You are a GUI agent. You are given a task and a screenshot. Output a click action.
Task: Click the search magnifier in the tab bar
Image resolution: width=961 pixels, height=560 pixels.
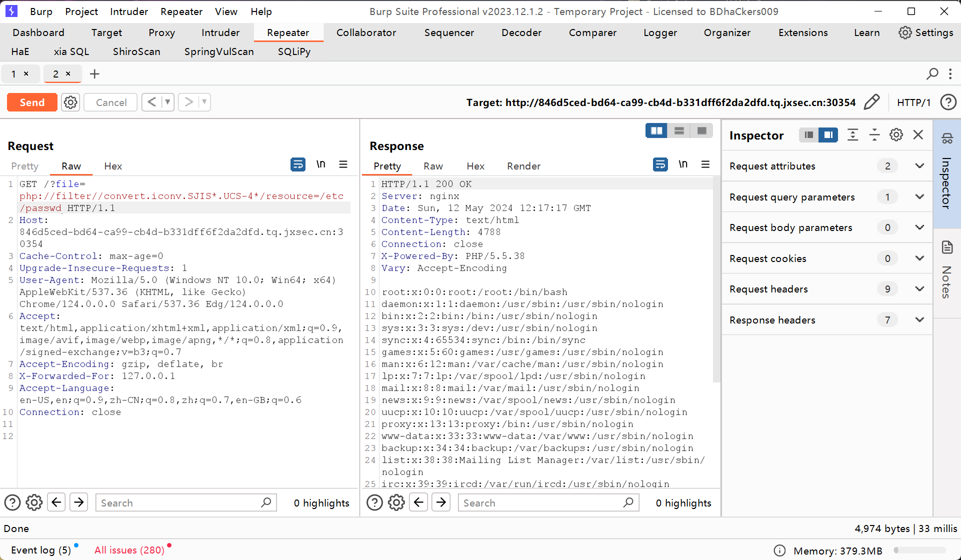[x=932, y=74]
